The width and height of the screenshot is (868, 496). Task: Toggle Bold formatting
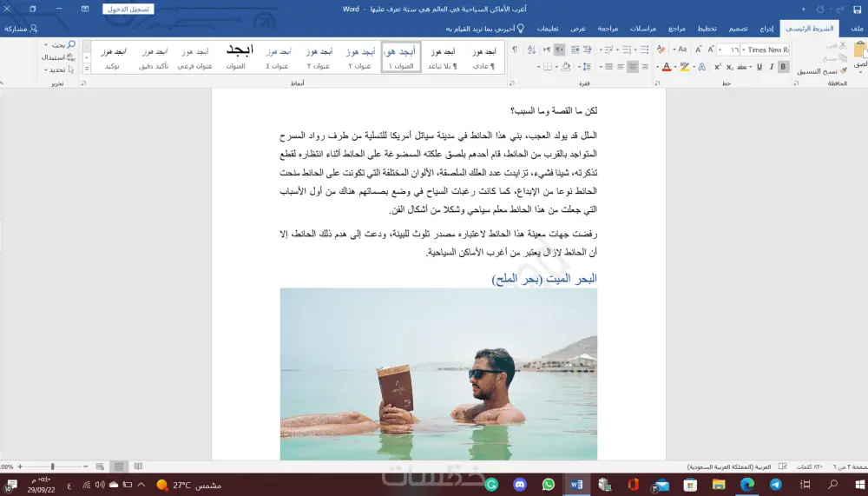click(783, 67)
